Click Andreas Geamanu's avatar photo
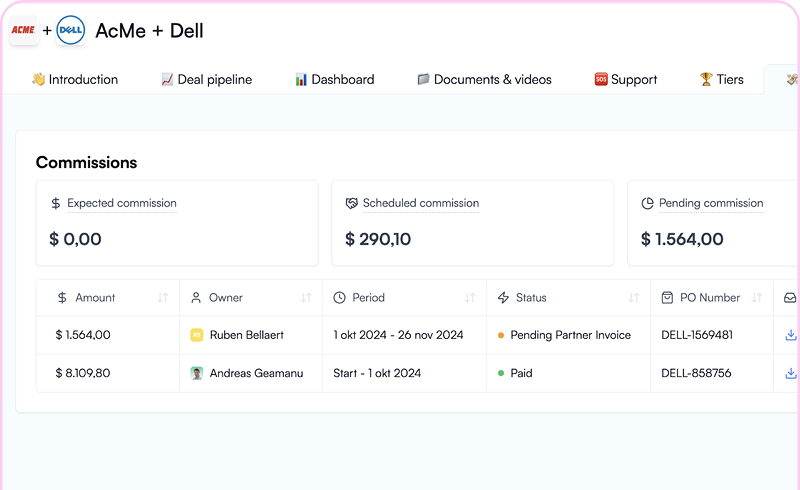Viewport: 800px width, 490px height. click(196, 374)
